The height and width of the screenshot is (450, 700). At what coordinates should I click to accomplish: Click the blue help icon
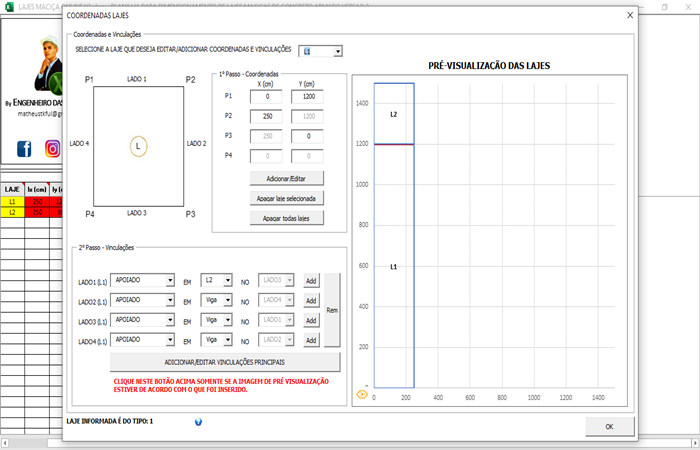(x=198, y=421)
